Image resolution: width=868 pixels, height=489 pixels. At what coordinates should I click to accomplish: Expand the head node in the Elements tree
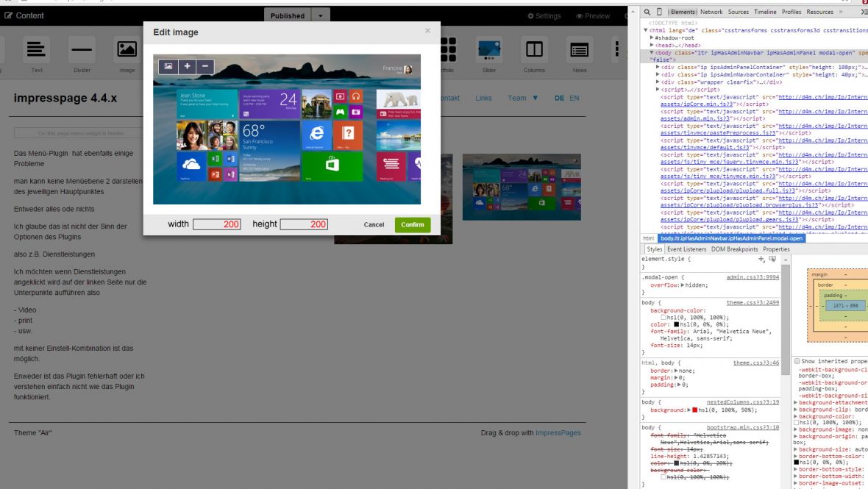click(x=652, y=45)
